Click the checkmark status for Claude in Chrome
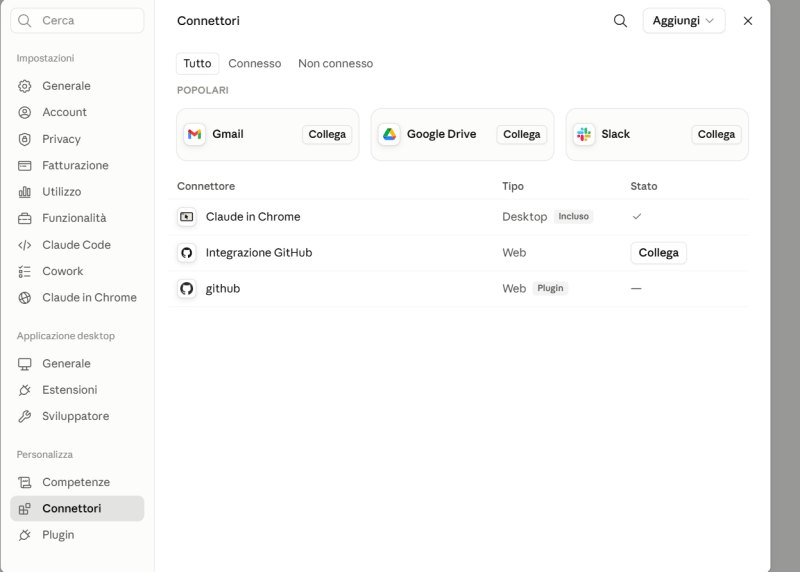800x572 pixels. point(637,216)
